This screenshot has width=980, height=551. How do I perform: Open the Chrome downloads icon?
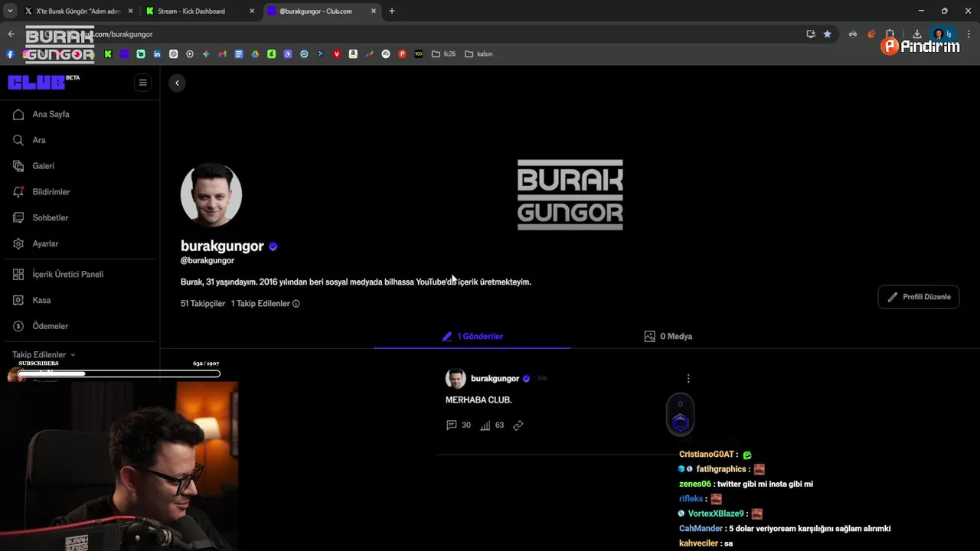point(916,34)
